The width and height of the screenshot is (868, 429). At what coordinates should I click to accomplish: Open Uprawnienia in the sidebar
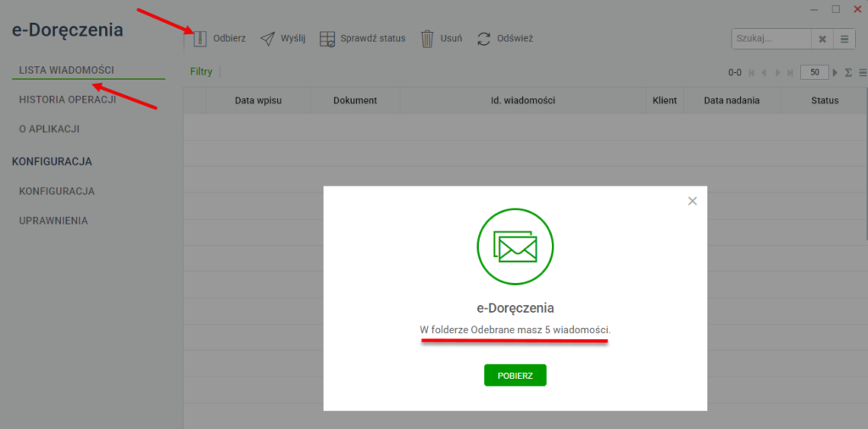click(53, 221)
